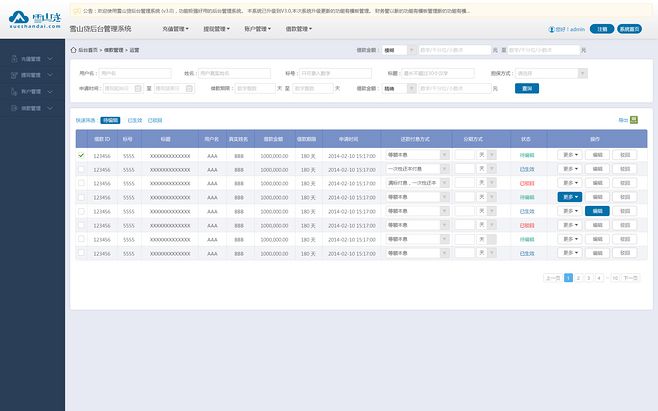Viewport: 658px width, 411px height.
Task: Go to pagination page 3
Action: point(589,278)
